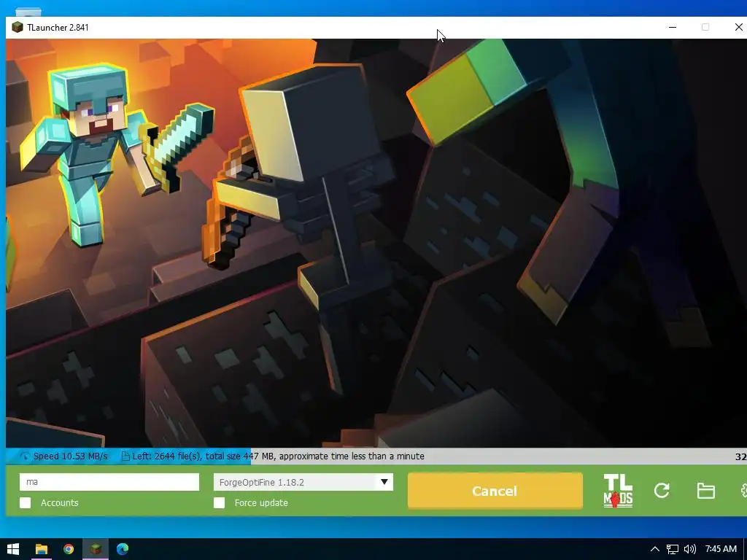
Task: Click the TLauncher taskbar icon
Action: [x=96, y=549]
